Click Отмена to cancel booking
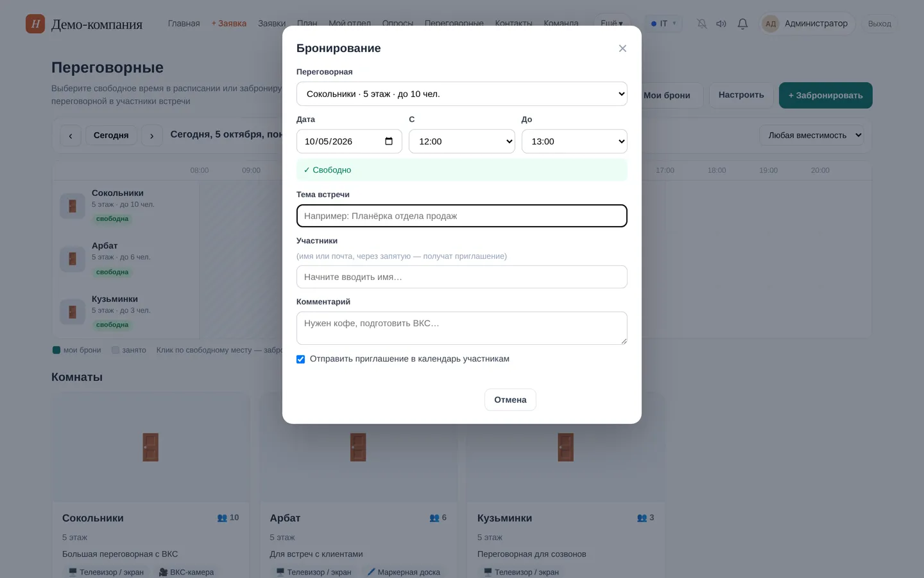This screenshot has height=578, width=924. coord(510,399)
